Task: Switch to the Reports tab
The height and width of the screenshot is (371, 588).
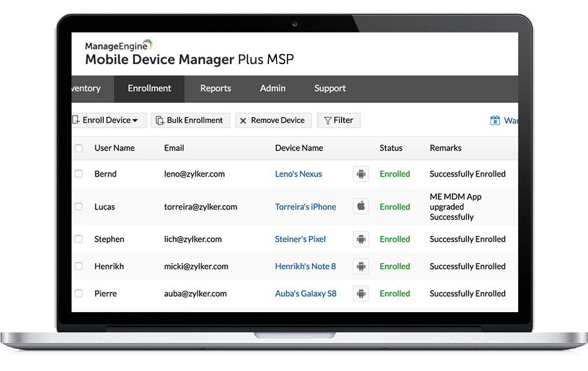Action: pyautogui.click(x=215, y=88)
